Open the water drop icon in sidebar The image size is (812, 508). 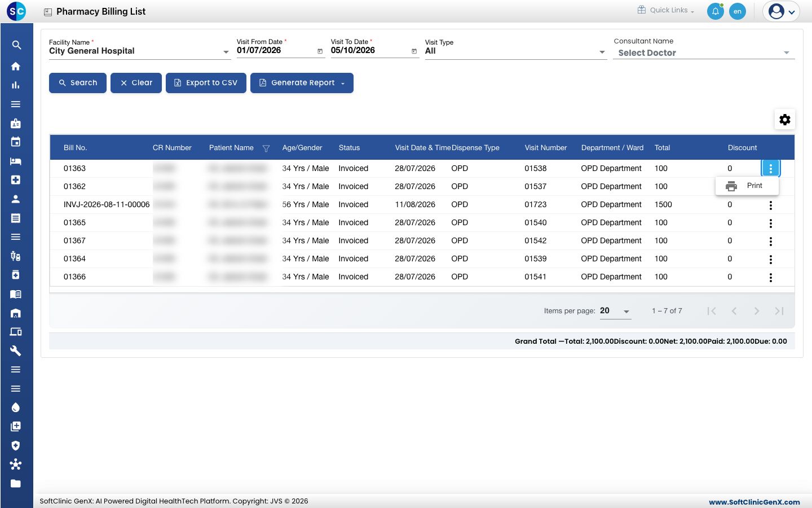[16, 408]
